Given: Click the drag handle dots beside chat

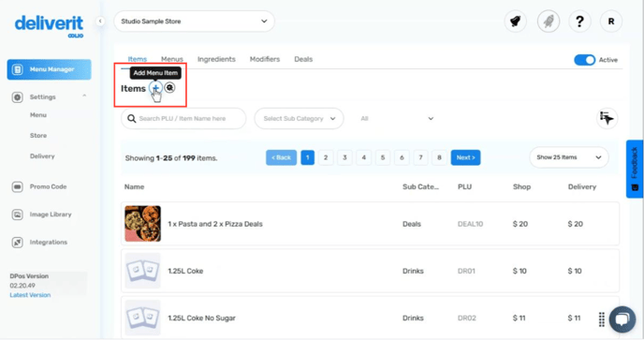Looking at the screenshot, I should (x=602, y=319).
